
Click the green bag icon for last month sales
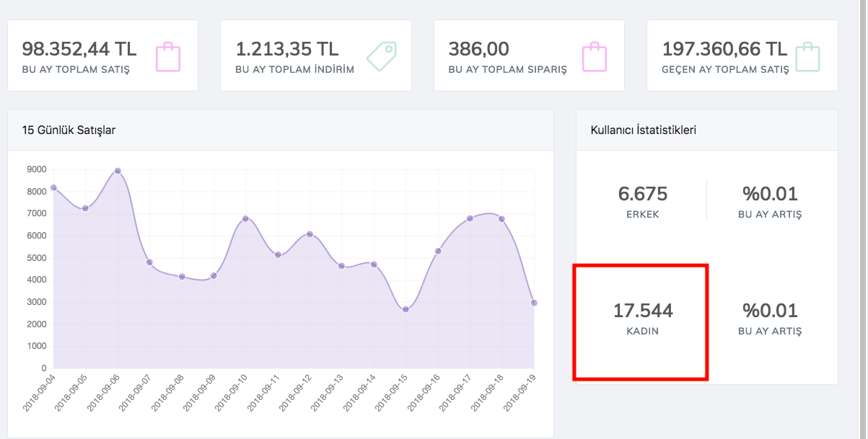[x=807, y=57]
